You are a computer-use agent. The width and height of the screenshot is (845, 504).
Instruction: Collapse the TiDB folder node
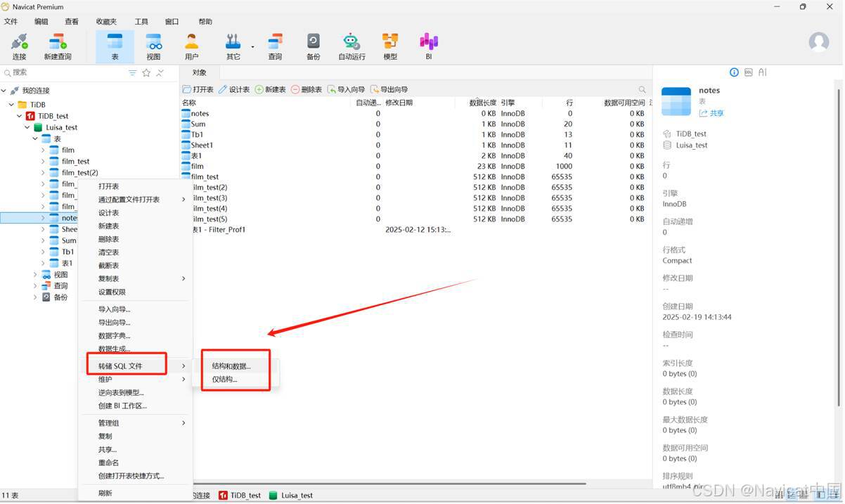[12, 105]
